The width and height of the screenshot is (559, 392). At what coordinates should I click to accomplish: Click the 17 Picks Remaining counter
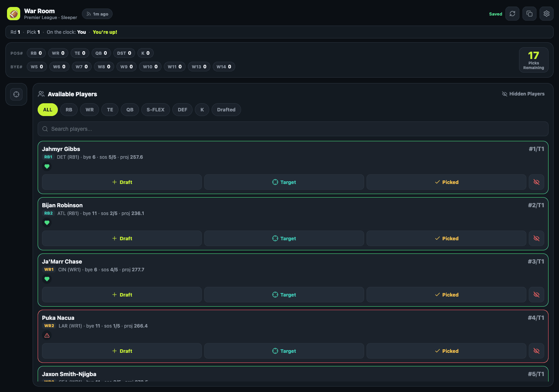[x=534, y=60]
